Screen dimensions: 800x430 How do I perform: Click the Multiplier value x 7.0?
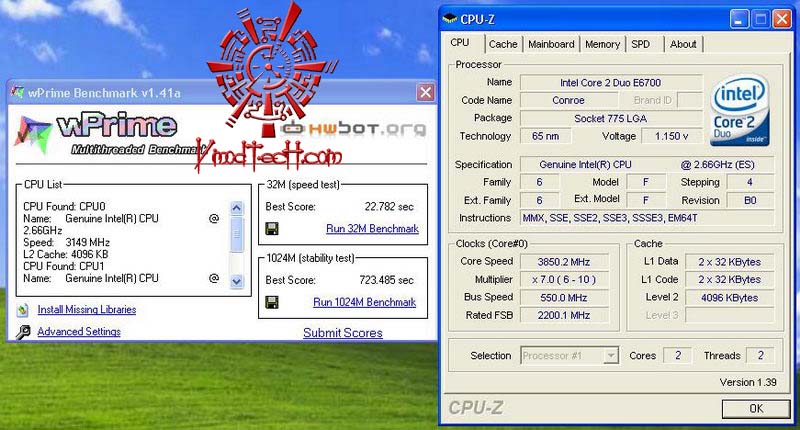click(x=564, y=280)
